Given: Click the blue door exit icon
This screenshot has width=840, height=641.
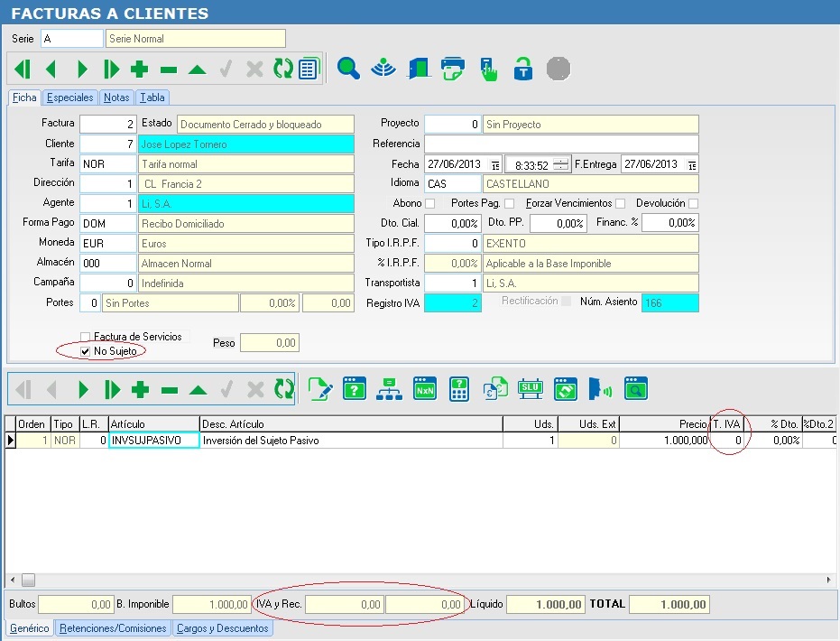Looking at the screenshot, I should 419,69.
